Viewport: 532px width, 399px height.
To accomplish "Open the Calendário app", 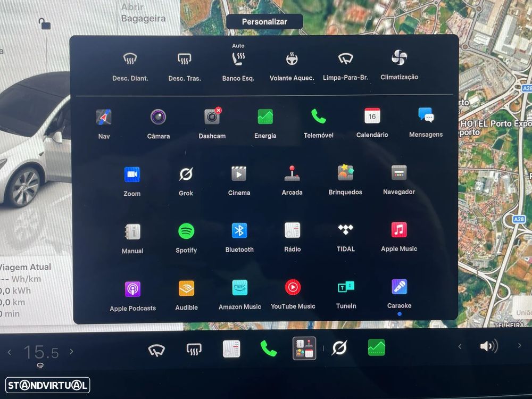I will click(x=372, y=123).
